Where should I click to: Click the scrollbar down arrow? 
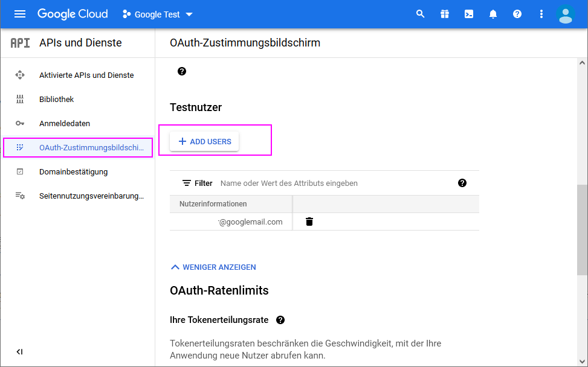582,362
